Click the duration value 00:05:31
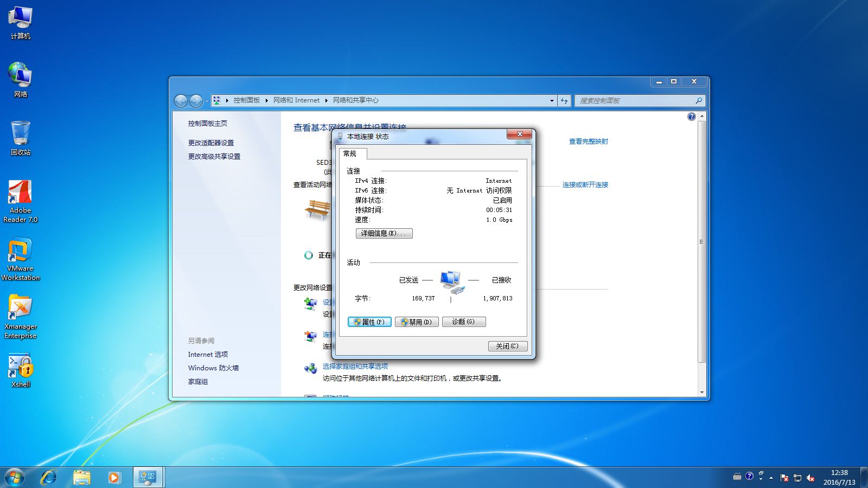868x488 pixels. 499,210
